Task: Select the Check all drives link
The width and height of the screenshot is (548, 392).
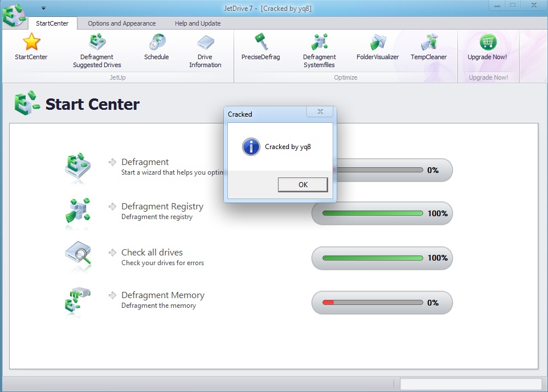Action: tap(152, 253)
